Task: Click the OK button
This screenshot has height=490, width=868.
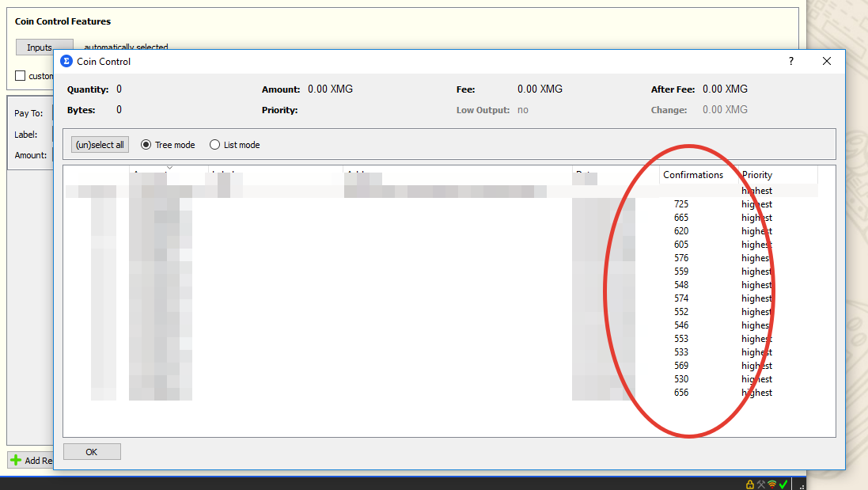Action: click(92, 452)
